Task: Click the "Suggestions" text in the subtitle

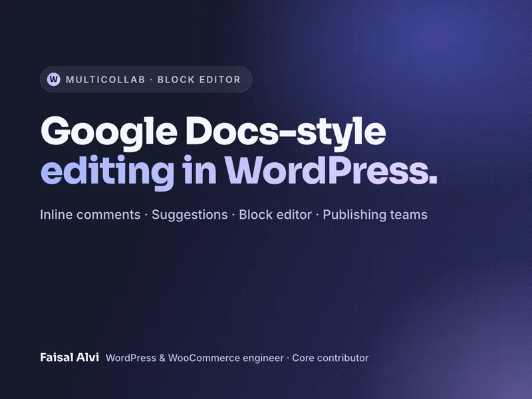Action: (x=190, y=215)
